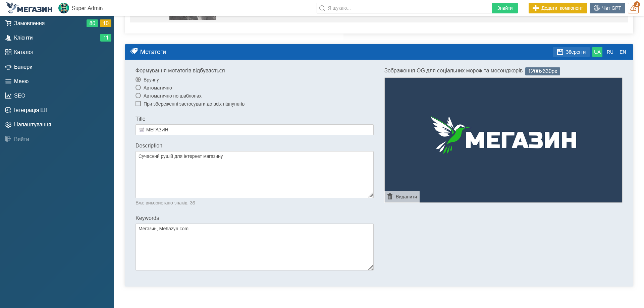Click the Каталог grid icon
The image size is (644, 308).
point(8,52)
